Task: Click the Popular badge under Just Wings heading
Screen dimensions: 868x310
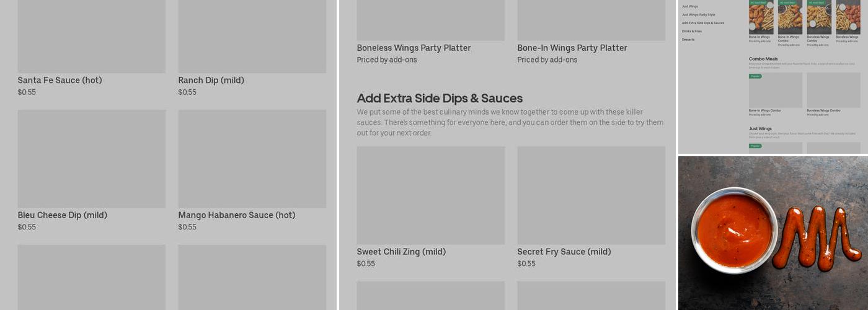Action: point(755,146)
